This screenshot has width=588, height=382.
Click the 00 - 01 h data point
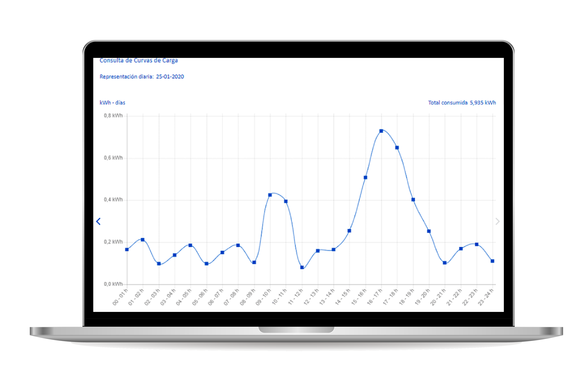click(127, 249)
